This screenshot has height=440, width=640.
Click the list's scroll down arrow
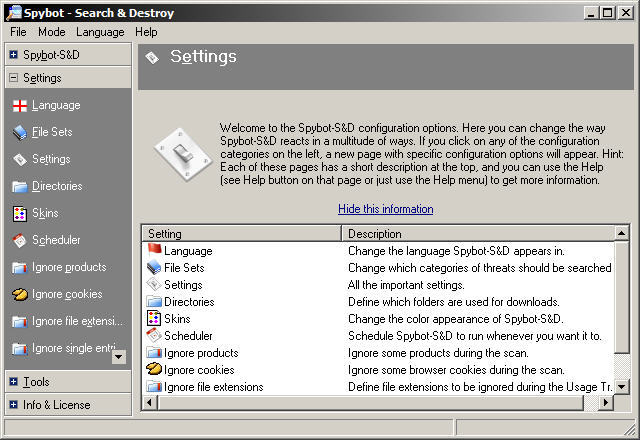(x=622, y=387)
